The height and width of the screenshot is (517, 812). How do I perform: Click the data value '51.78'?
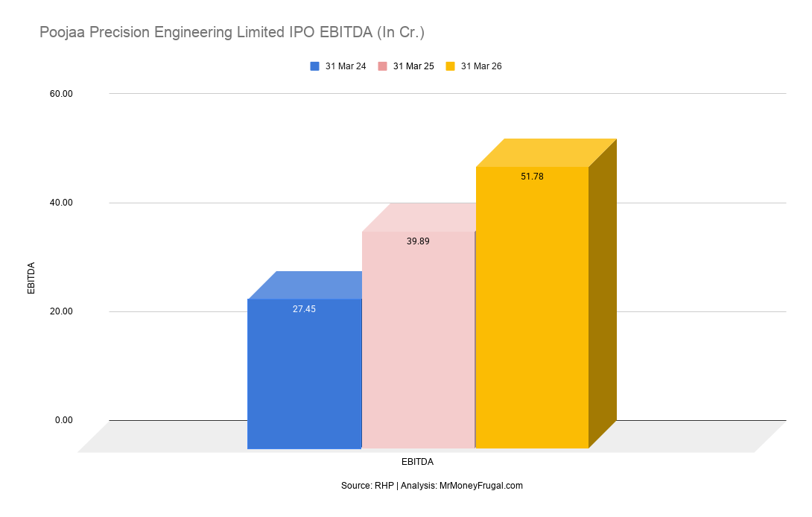pyautogui.click(x=532, y=177)
